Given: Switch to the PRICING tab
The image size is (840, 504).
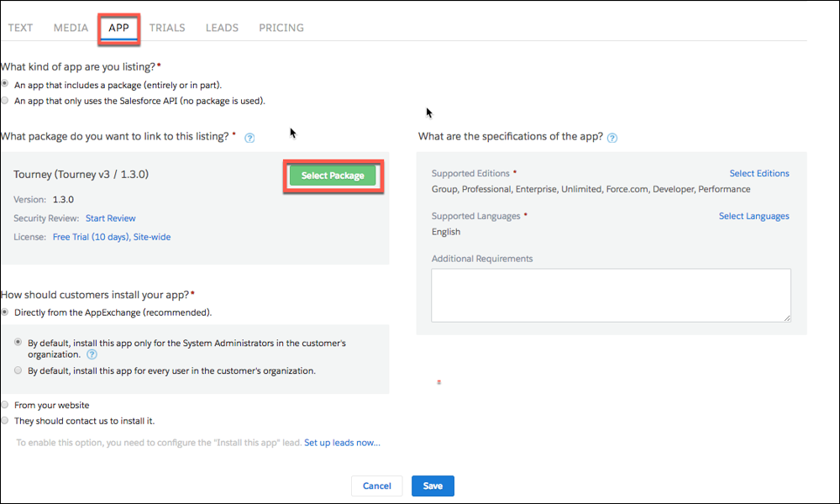Looking at the screenshot, I should (281, 28).
